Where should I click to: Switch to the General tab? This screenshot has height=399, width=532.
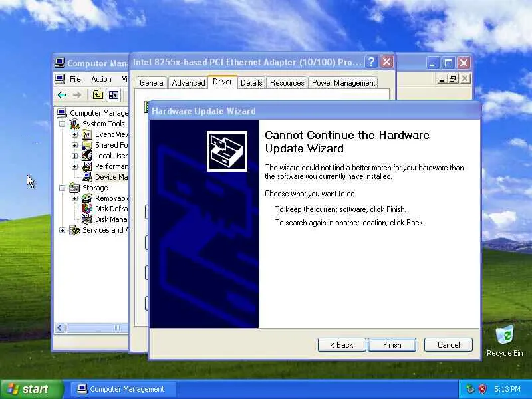152,83
